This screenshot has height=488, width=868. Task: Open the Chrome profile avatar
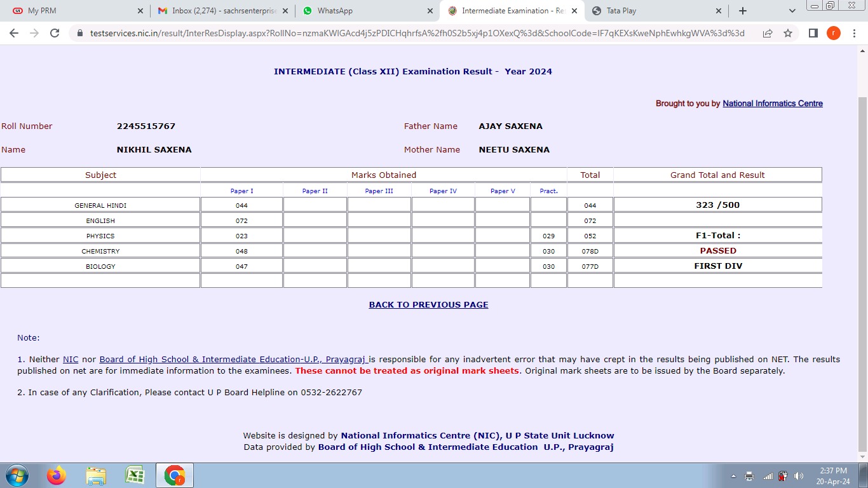[x=833, y=33]
